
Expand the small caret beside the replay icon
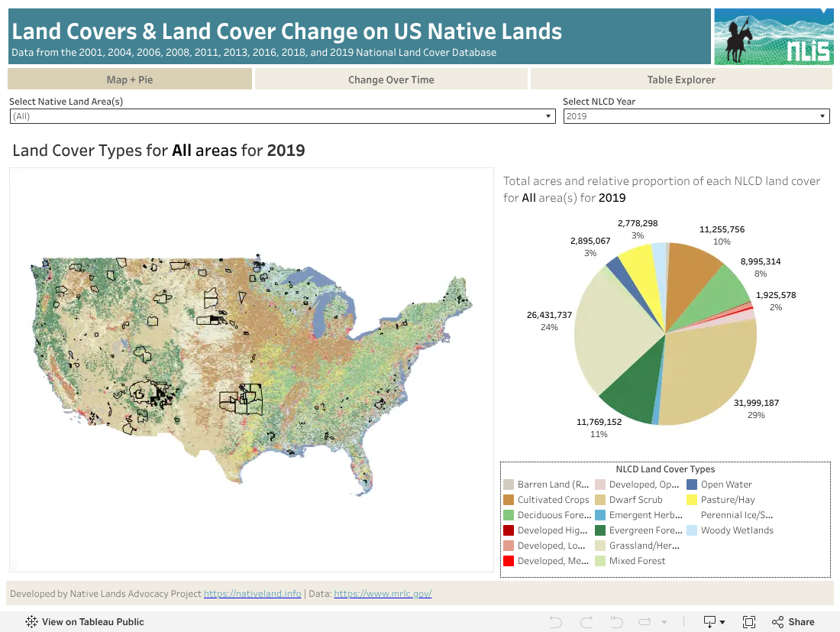(x=664, y=622)
